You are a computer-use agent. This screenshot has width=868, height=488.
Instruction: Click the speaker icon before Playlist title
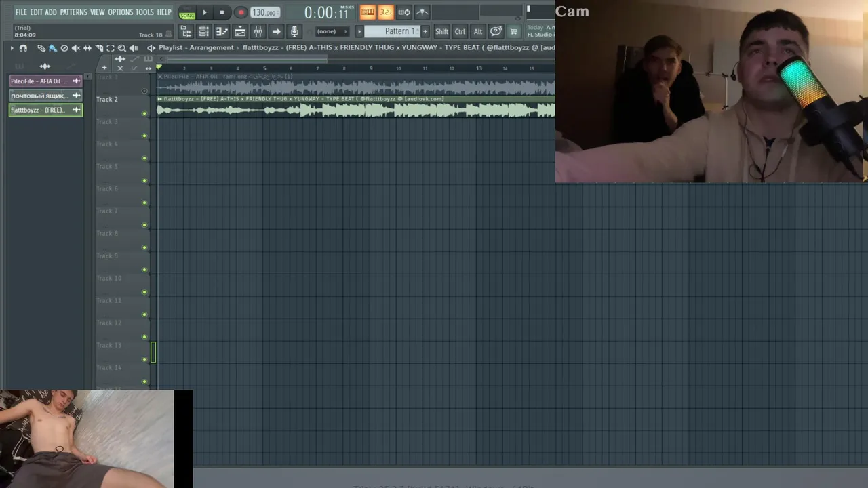point(151,48)
